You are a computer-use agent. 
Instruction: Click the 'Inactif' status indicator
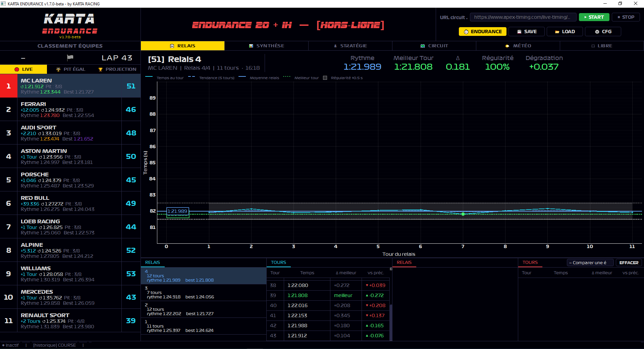pos(10,345)
